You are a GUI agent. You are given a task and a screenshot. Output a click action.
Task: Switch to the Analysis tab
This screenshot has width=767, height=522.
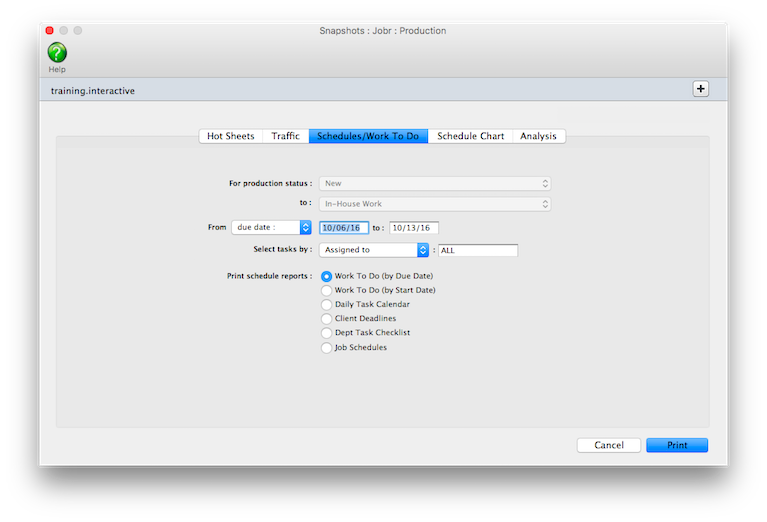click(x=538, y=136)
